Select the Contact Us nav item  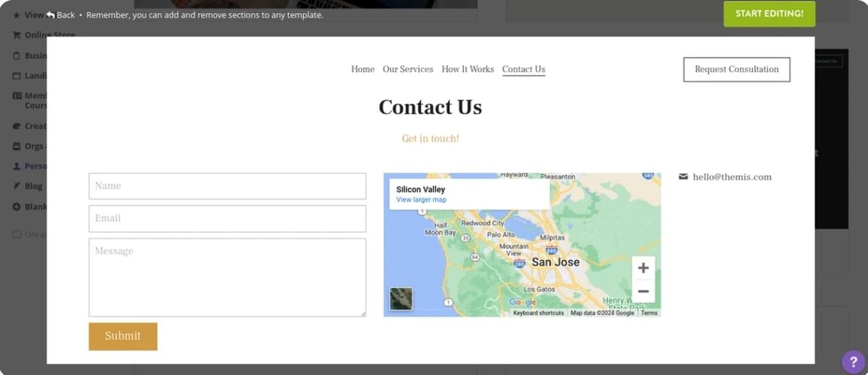pos(524,69)
